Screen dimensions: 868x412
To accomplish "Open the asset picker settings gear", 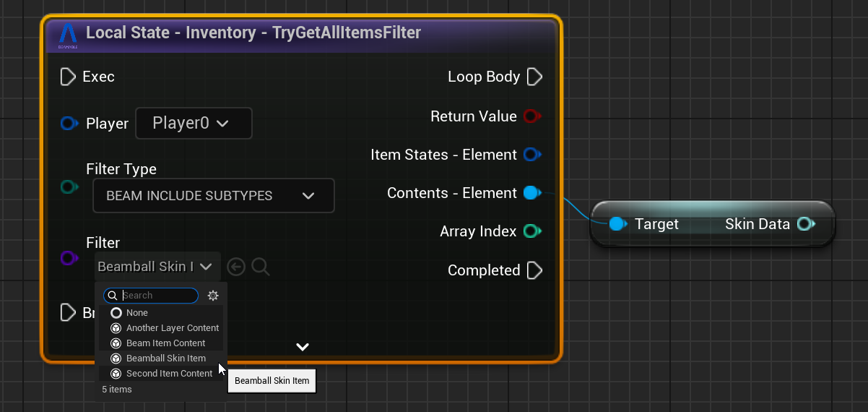I will click(x=213, y=296).
